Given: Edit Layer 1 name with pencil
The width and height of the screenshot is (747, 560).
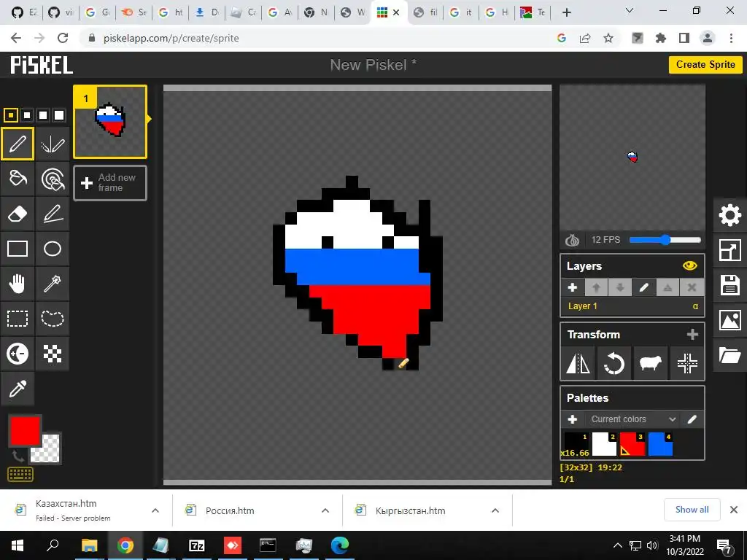Looking at the screenshot, I should pos(644,287).
